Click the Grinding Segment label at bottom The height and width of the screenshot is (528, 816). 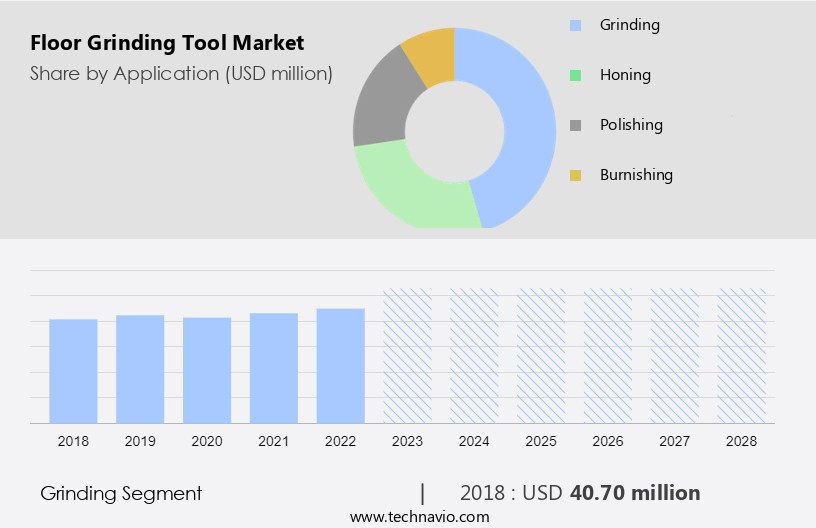pyautogui.click(x=121, y=493)
